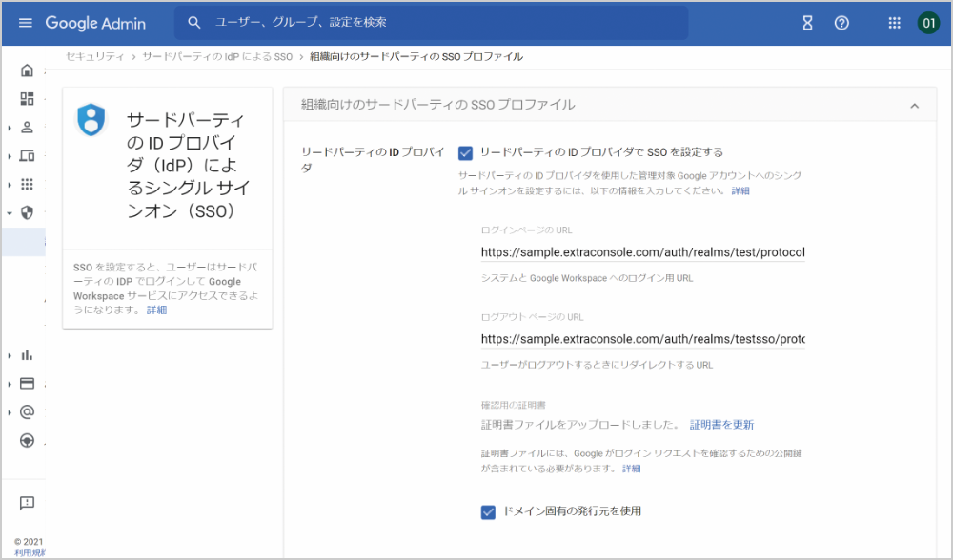
Task: Expand the Apps sidebar section arrow
Action: point(10,185)
